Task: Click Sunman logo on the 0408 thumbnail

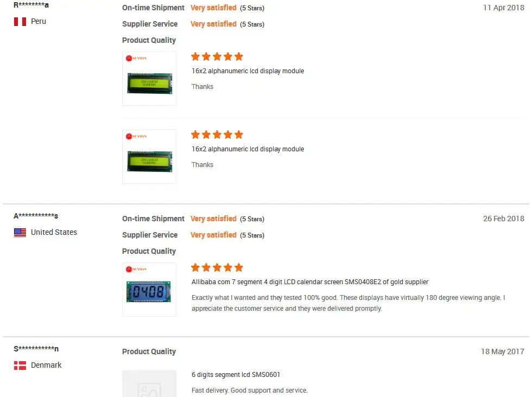Action: pos(136,269)
